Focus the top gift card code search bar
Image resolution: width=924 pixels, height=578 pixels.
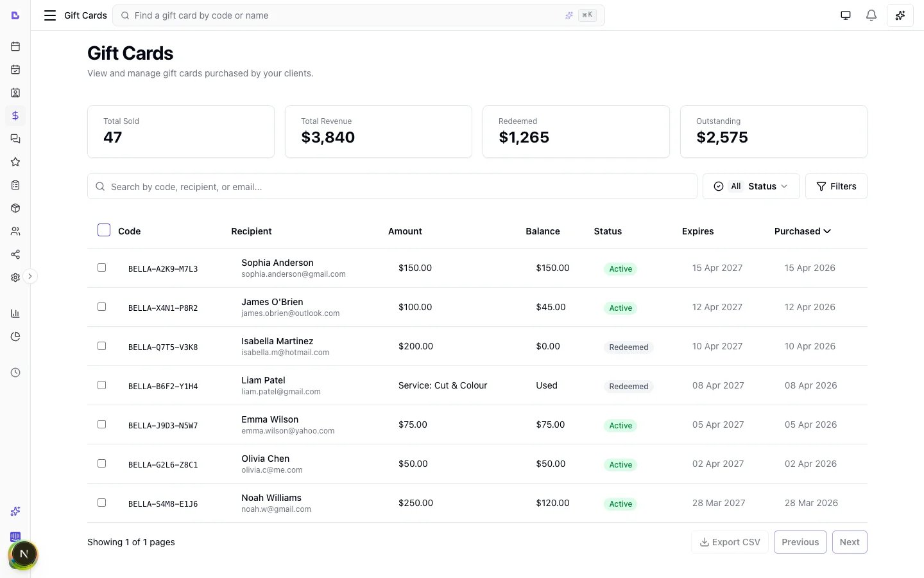pyautogui.click(x=359, y=15)
